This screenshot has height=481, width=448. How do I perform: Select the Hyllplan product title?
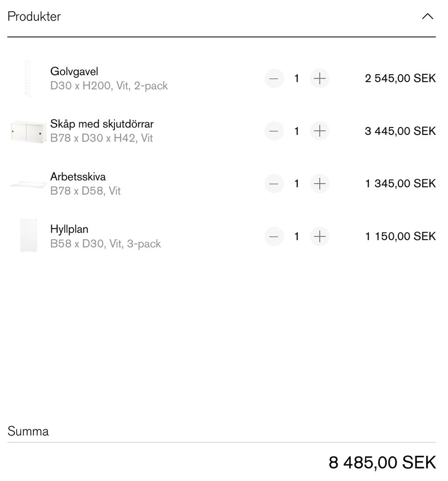pyautogui.click(x=69, y=229)
